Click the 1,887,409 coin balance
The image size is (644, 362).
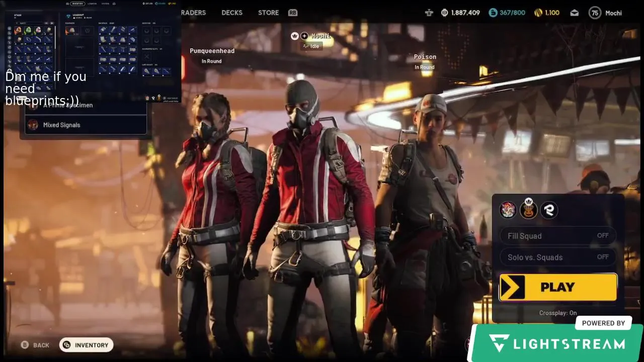coord(465,13)
